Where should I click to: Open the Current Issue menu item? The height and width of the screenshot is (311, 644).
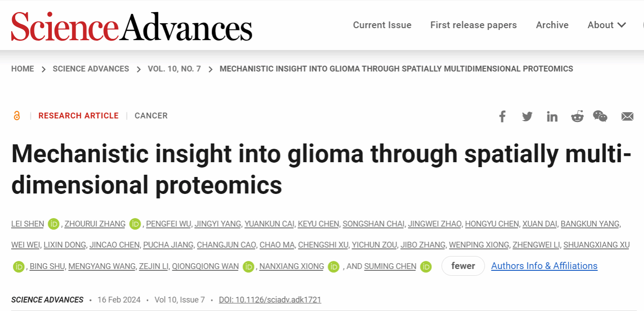[x=382, y=25]
